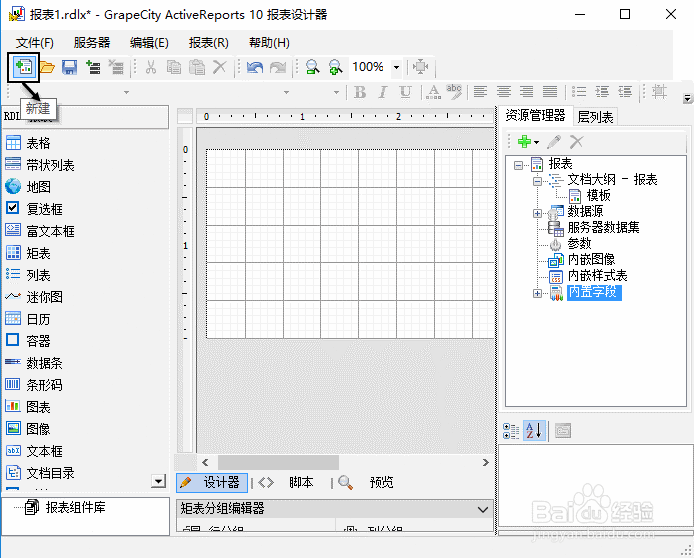Select 内嵌样式表 in resource tree
The width and height of the screenshot is (694, 558).
598,276
